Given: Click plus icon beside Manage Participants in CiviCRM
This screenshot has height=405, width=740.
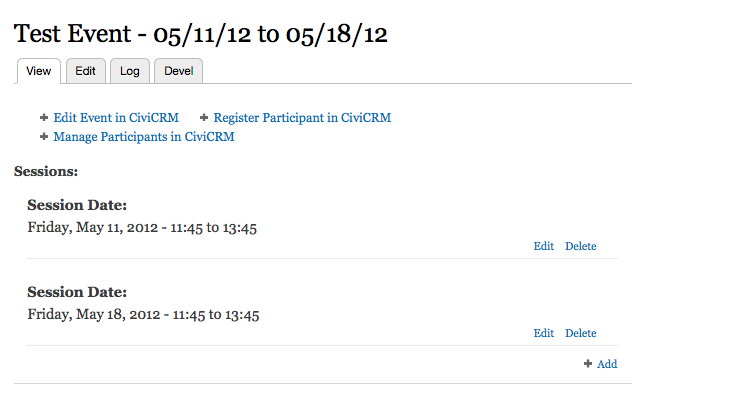Looking at the screenshot, I should point(44,137).
